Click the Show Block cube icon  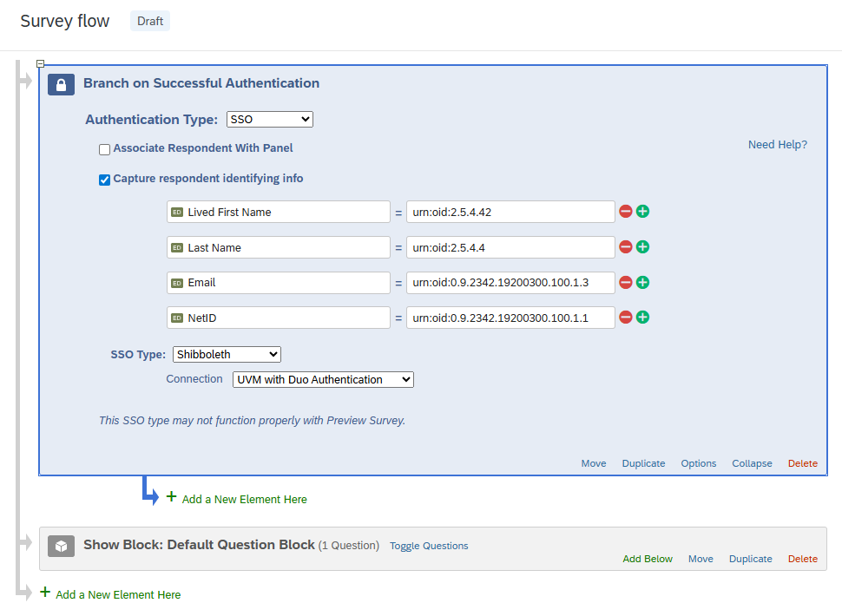[x=61, y=546]
